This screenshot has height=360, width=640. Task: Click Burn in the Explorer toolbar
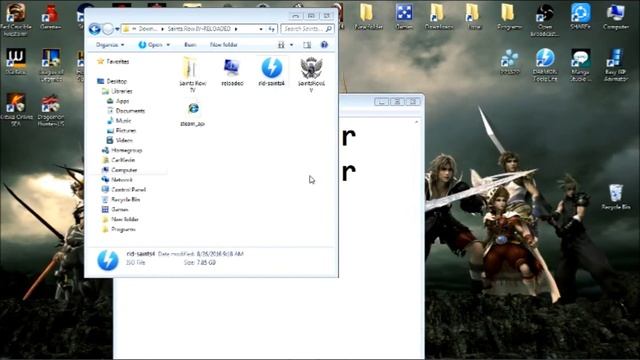point(190,45)
